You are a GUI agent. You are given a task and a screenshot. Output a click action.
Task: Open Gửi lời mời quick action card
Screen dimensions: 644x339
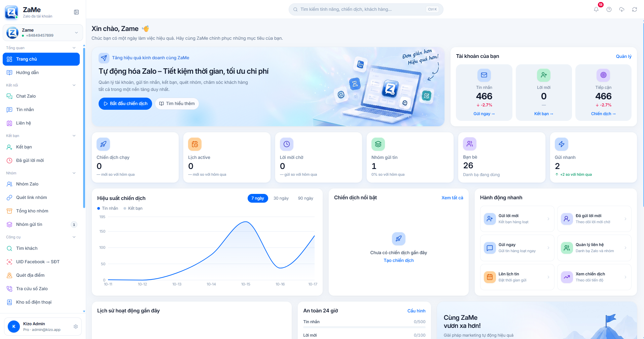coord(517,219)
